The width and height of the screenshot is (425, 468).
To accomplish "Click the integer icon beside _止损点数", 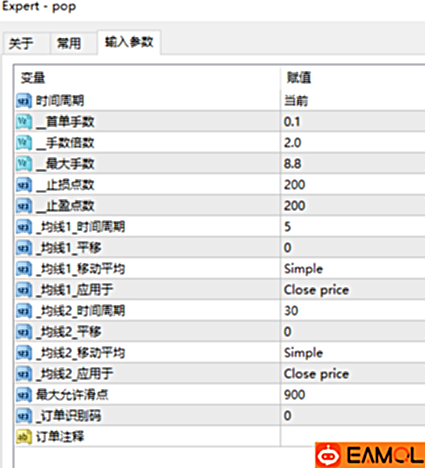I will click(24, 185).
